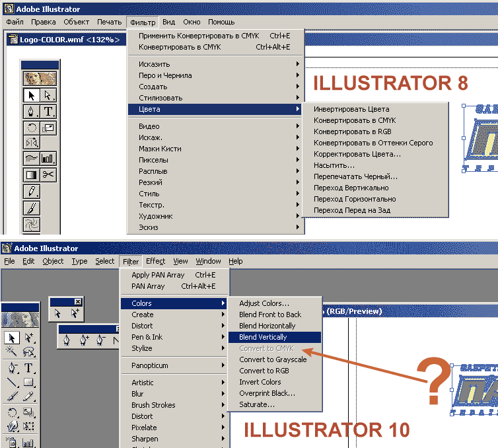Click the Group Selection arrow in the torn-off selection palette
This screenshot has height=448, width=498.
click(x=75, y=313)
